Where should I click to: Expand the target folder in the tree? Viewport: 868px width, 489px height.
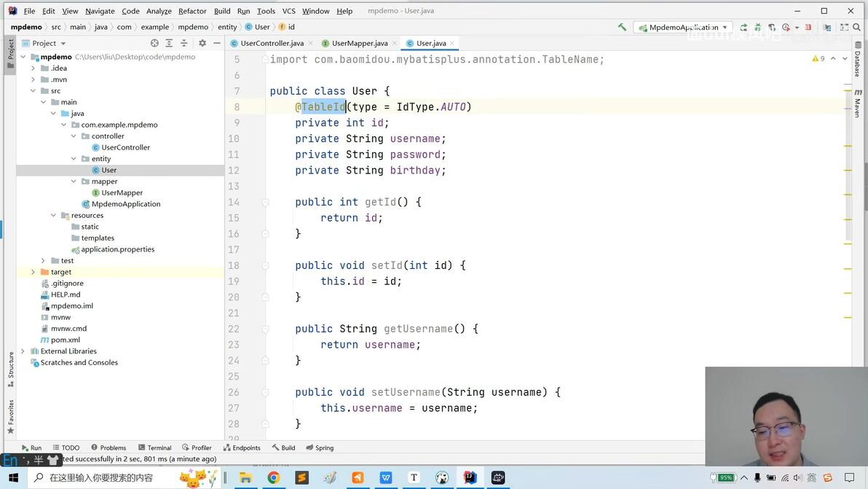(x=33, y=272)
